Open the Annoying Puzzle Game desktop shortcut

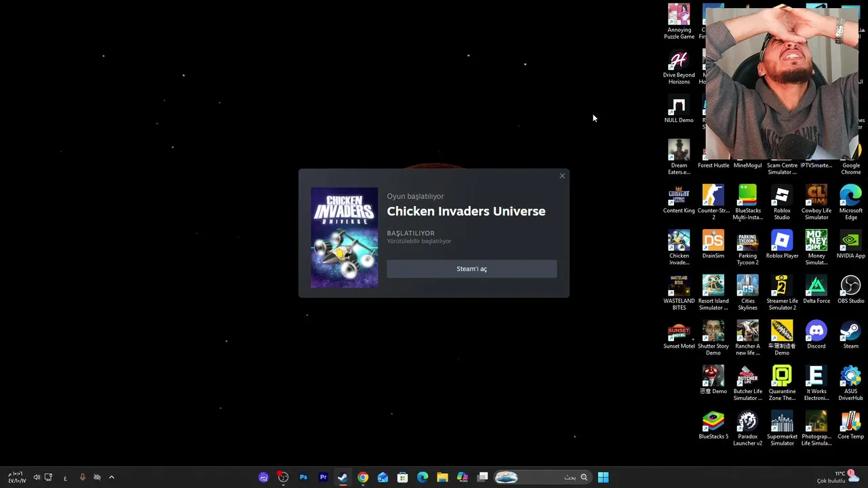coord(679,21)
